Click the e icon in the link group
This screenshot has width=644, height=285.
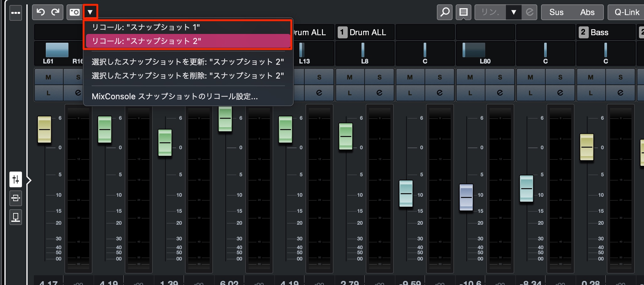tap(529, 12)
